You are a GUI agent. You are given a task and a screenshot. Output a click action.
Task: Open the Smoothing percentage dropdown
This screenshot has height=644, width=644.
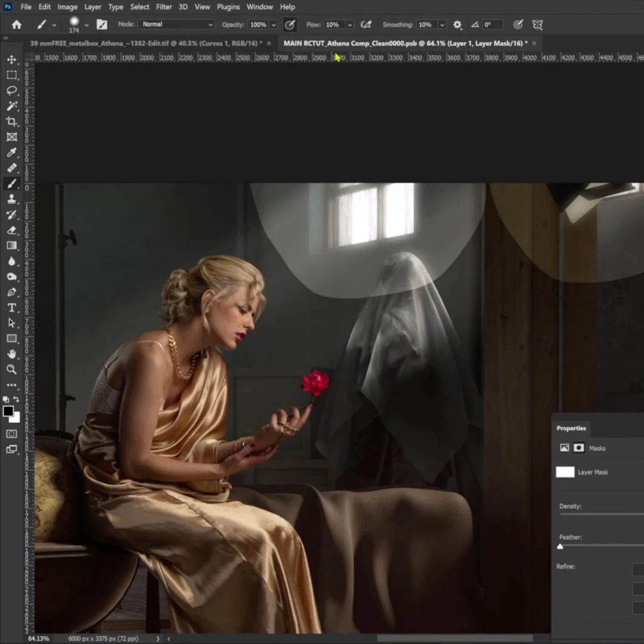coord(441,24)
